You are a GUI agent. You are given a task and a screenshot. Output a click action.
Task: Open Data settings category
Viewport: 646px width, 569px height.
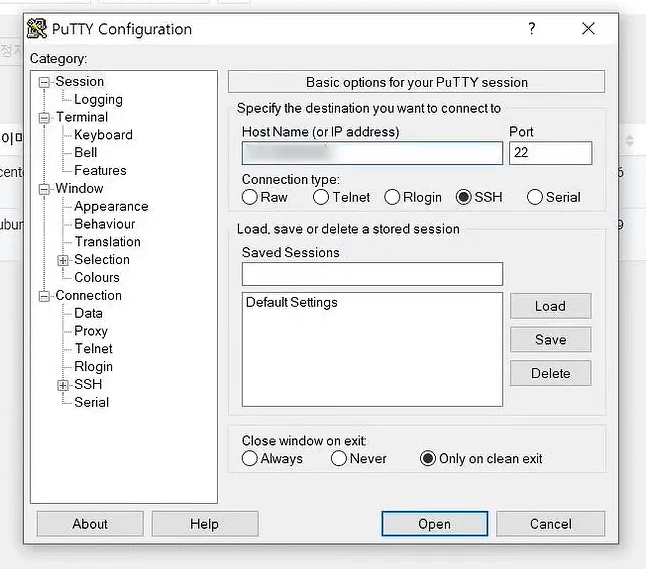(x=88, y=313)
